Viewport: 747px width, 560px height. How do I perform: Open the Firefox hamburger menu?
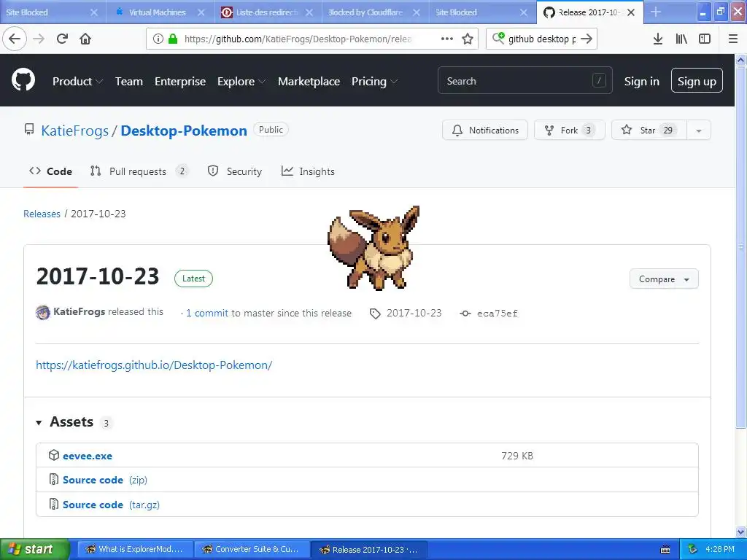tap(733, 39)
